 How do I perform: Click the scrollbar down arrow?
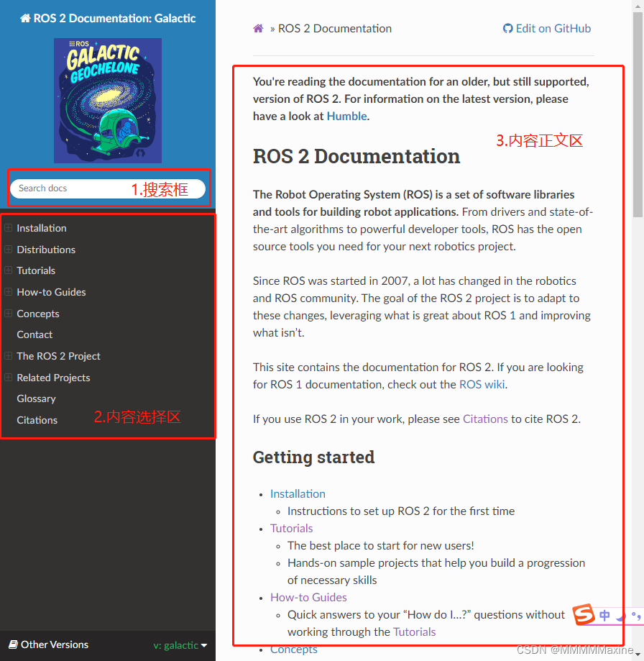[638, 655]
